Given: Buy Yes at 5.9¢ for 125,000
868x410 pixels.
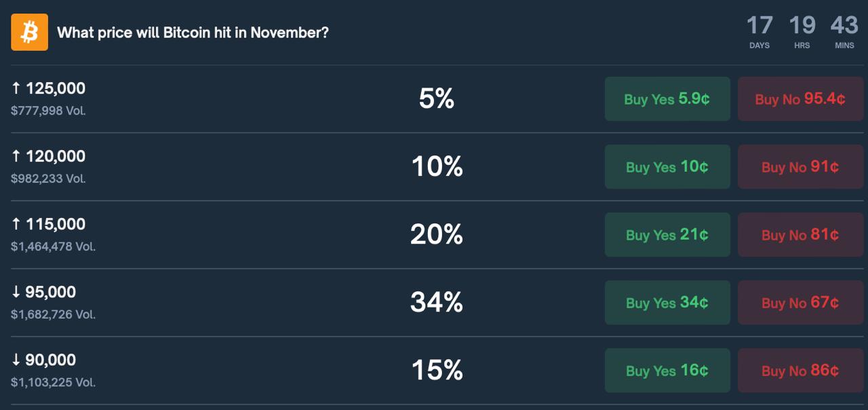Looking at the screenshot, I should [667, 99].
